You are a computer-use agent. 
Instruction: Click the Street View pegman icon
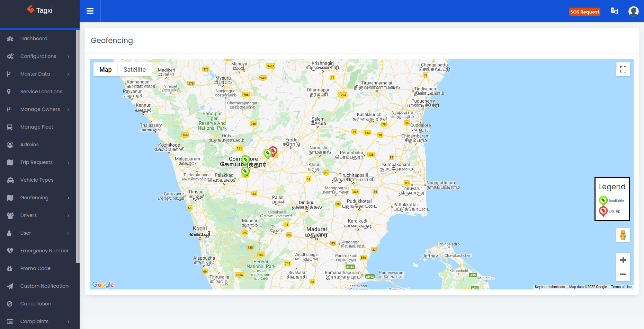click(x=623, y=235)
